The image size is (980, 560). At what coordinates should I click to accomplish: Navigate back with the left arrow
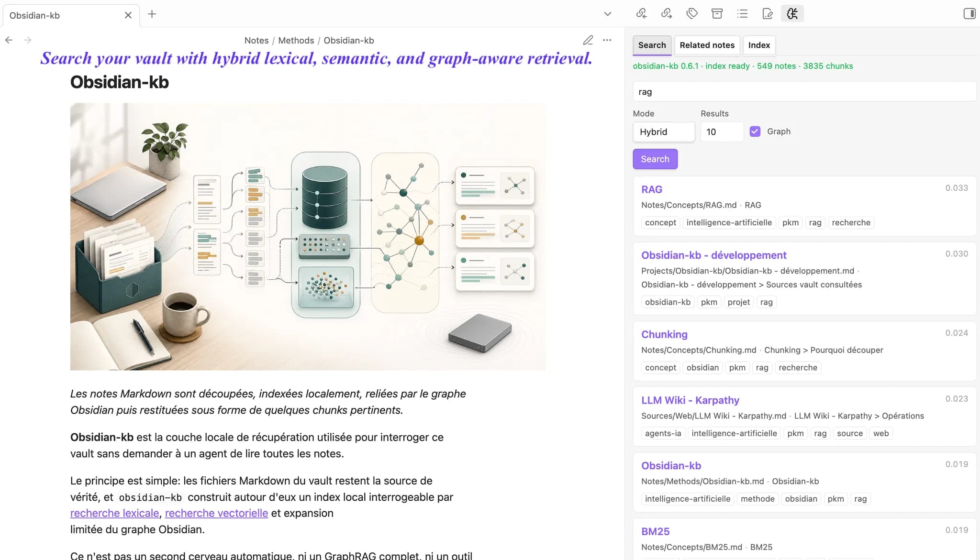coord(9,40)
